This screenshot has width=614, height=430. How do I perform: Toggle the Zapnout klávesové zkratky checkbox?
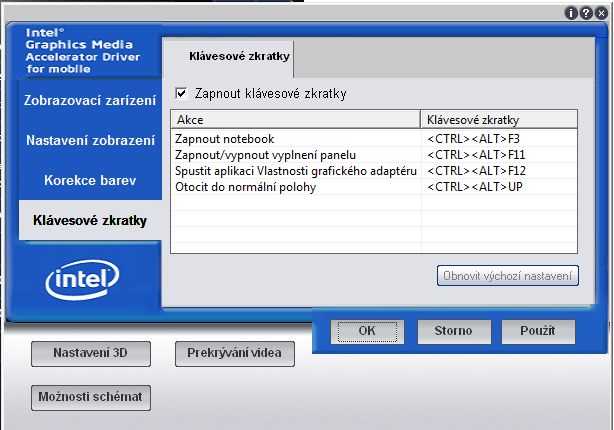click(x=181, y=93)
